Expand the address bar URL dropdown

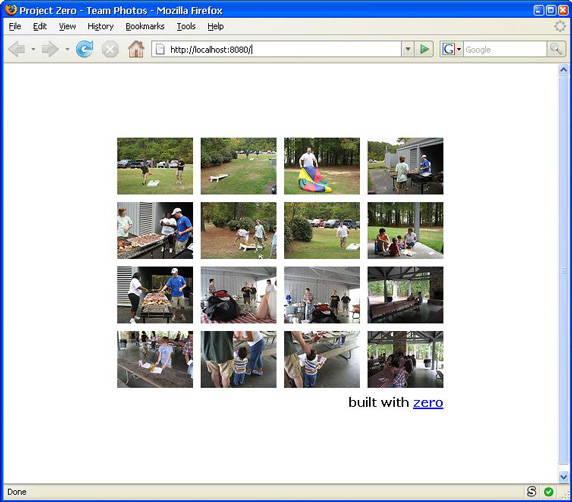408,49
